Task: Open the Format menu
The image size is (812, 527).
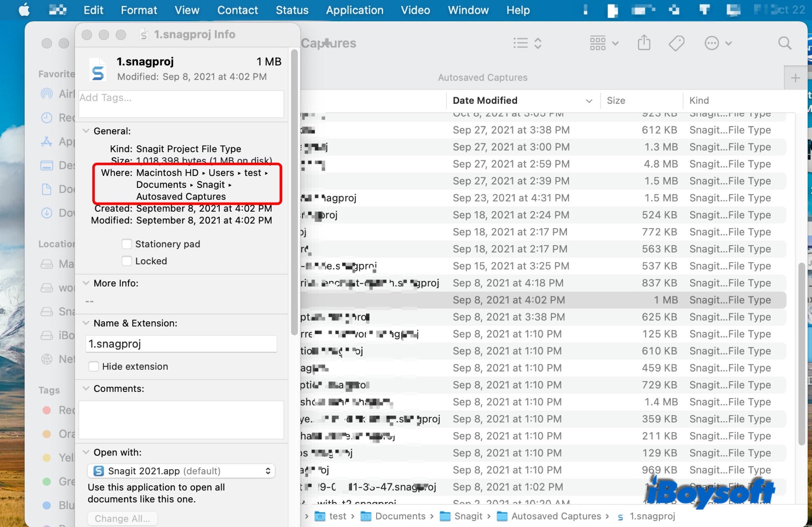Action: point(139,10)
